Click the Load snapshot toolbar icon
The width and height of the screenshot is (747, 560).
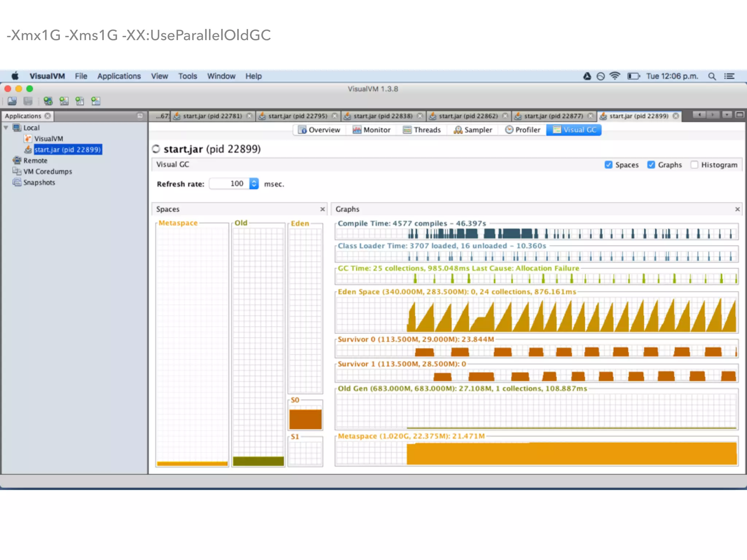[12, 101]
